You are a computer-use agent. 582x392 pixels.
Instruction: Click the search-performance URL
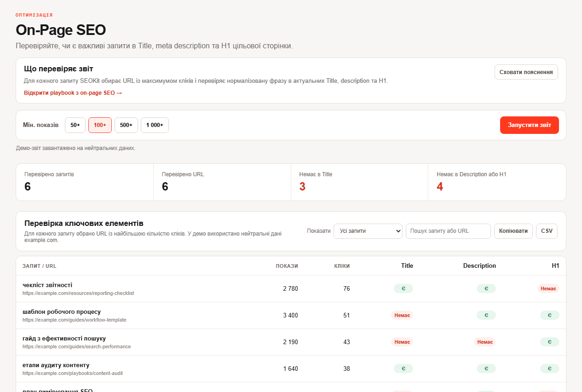(x=76, y=346)
